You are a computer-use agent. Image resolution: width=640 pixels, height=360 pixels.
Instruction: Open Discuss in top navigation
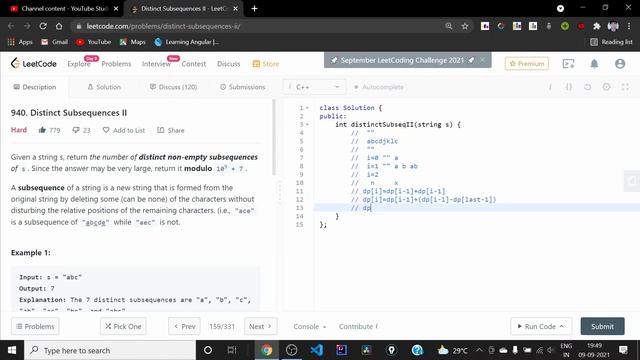coord(229,64)
